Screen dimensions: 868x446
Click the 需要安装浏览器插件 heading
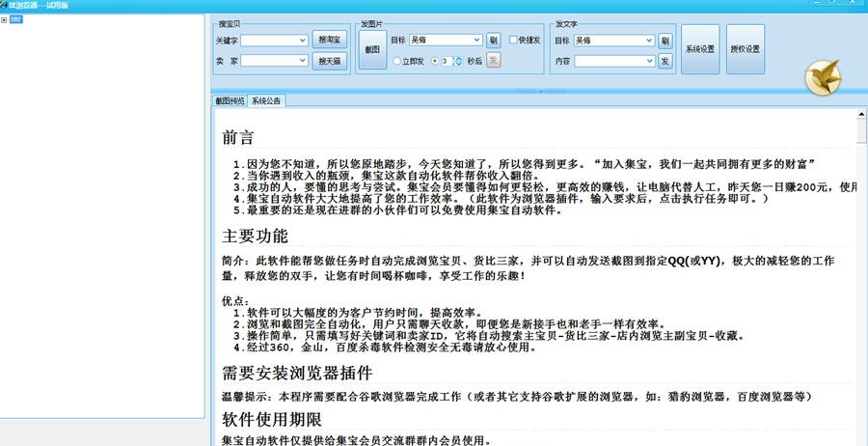(x=297, y=373)
